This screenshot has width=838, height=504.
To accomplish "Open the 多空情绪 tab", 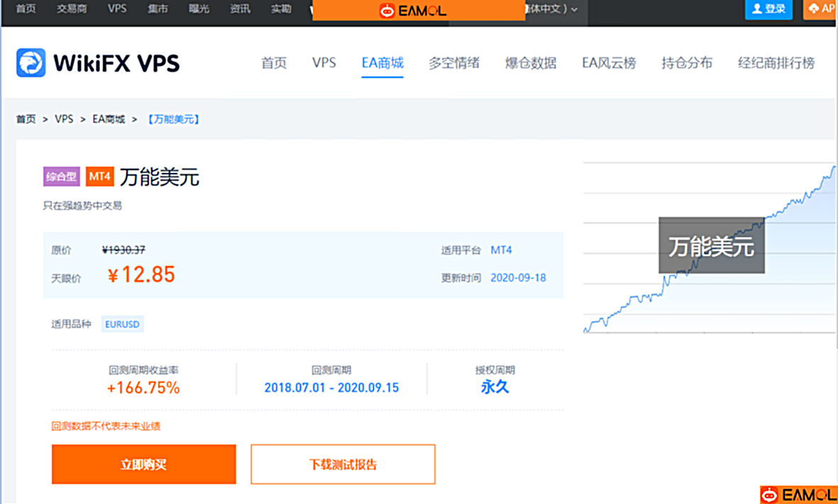I will 454,63.
